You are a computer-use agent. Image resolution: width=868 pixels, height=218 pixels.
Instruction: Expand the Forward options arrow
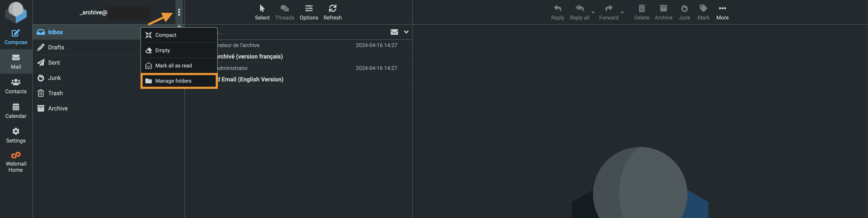[x=622, y=13]
